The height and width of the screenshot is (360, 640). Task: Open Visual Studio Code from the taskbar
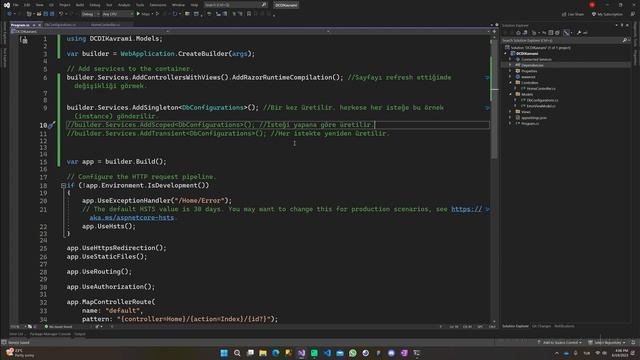coord(327,353)
